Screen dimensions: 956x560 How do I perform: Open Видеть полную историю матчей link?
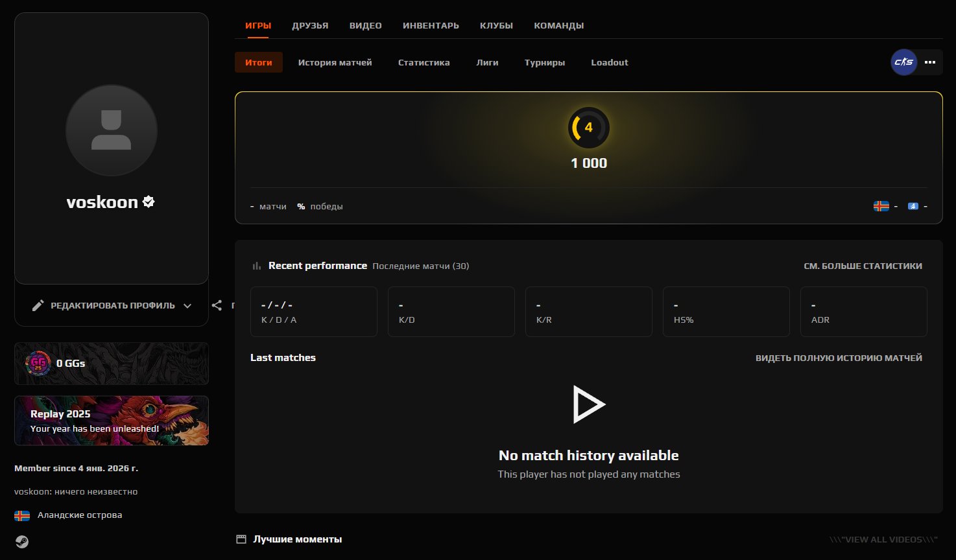tap(839, 358)
